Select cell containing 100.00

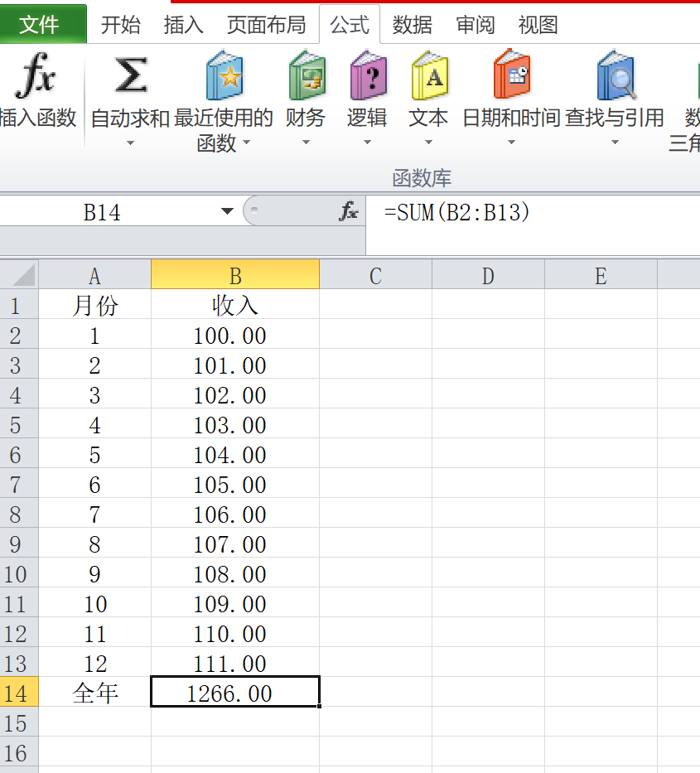click(235, 334)
